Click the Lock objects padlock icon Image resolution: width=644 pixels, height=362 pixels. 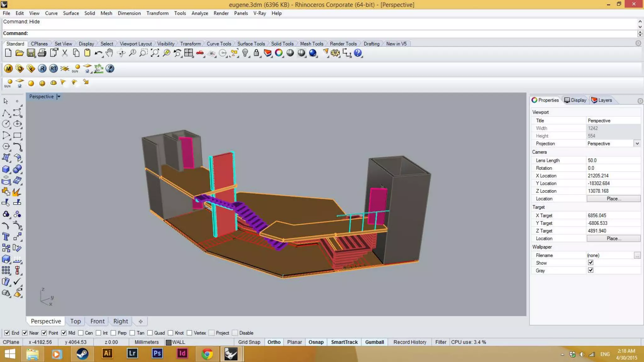tap(256, 53)
